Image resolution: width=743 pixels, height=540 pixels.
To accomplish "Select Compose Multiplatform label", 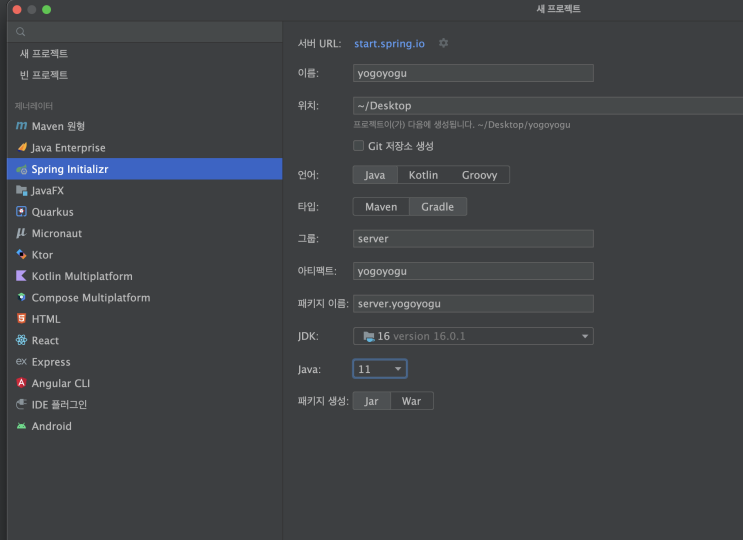I will point(91,297).
